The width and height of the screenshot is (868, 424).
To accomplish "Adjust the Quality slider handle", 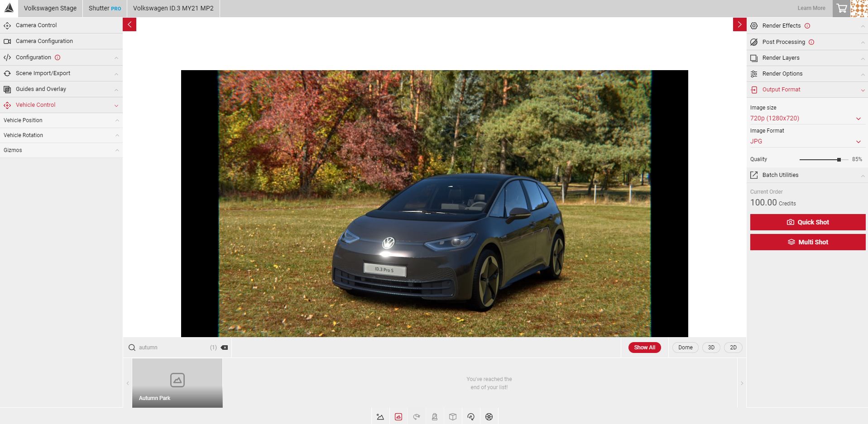I will (839, 160).
